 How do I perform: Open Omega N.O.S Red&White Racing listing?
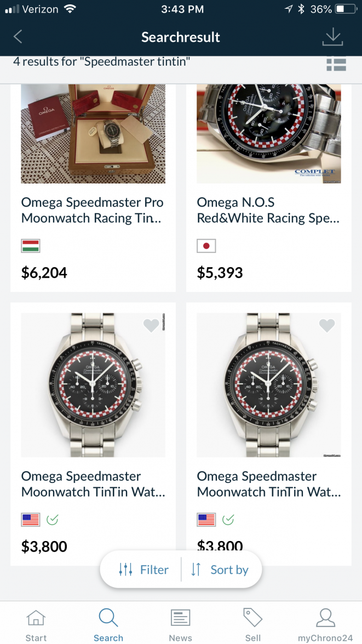[268, 210]
